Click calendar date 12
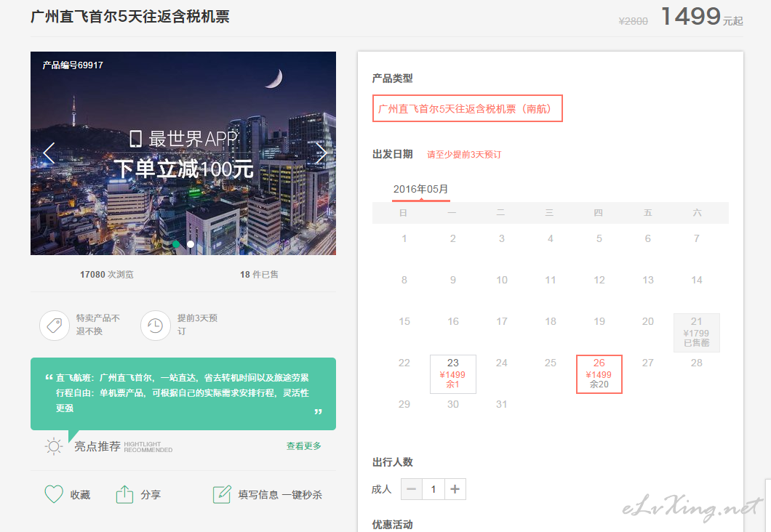Image resolution: width=771 pixels, height=532 pixels. [599, 280]
